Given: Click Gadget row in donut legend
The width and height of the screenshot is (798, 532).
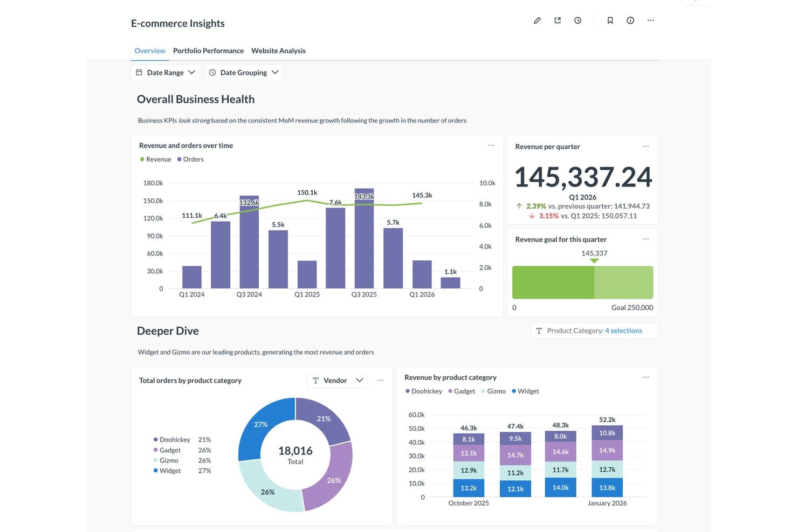Looking at the screenshot, I should tap(182, 450).
